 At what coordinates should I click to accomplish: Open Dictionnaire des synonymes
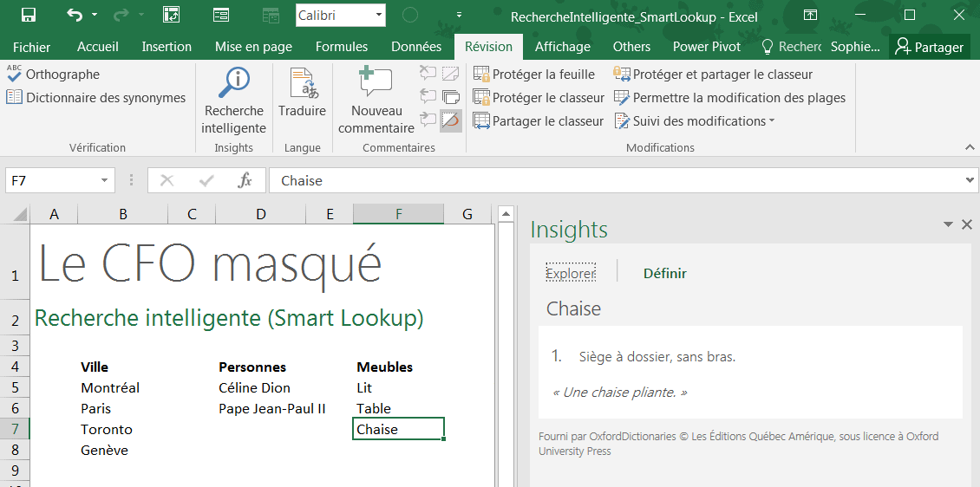(95, 98)
